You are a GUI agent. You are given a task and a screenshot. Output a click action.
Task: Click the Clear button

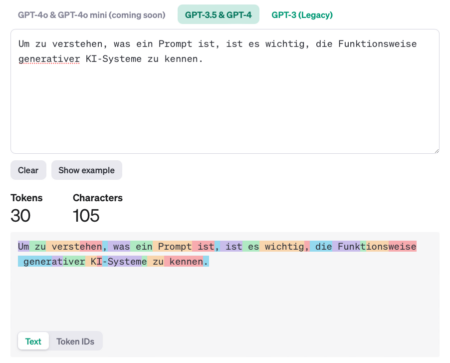(x=28, y=170)
